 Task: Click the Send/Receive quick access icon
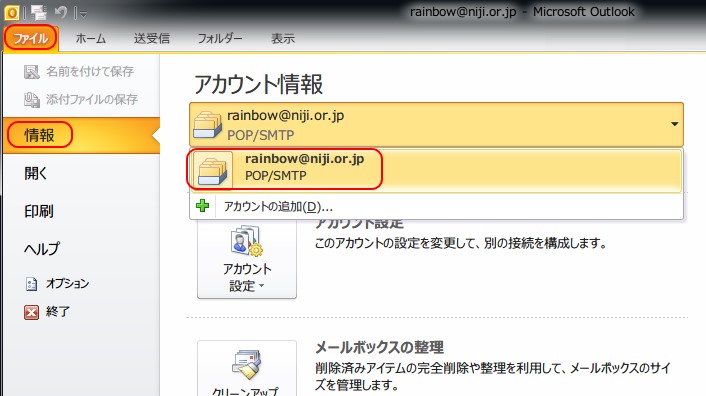(x=39, y=13)
